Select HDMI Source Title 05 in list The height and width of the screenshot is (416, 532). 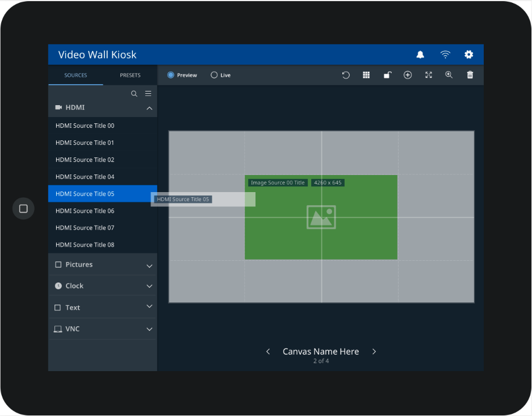[x=102, y=194]
